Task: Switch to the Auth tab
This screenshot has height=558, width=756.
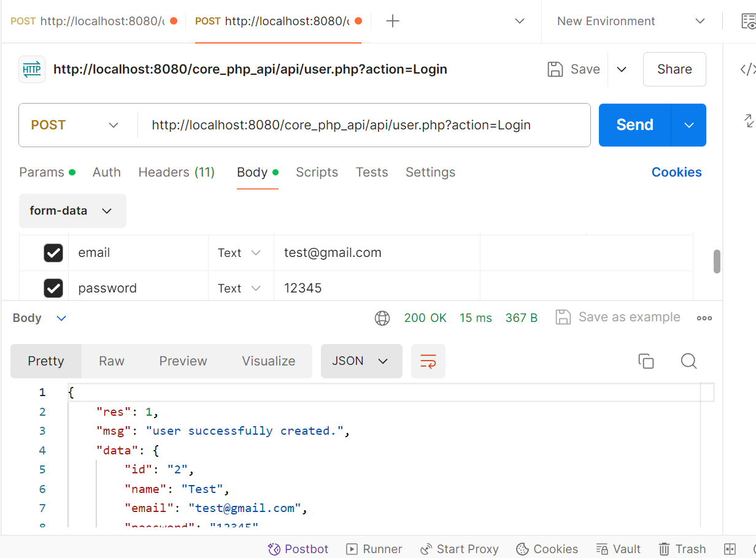Action: [107, 172]
